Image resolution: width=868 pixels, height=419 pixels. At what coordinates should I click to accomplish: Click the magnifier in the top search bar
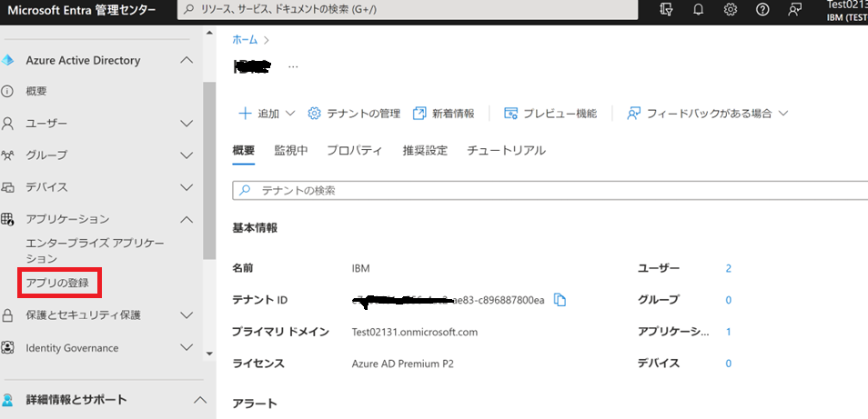189,9
